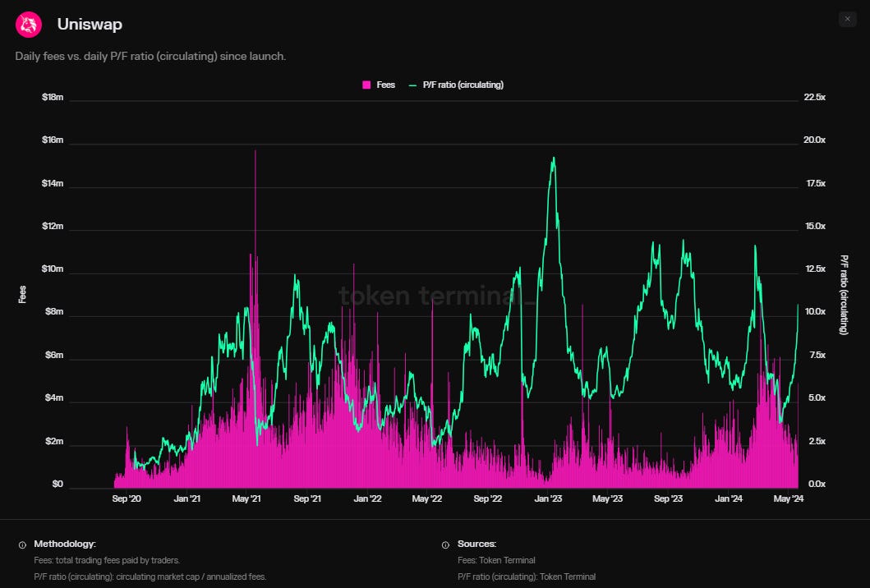Click the 2.5x right-axis label
The height and width of the screenshot is (588, 870).
tap(817, 442)
